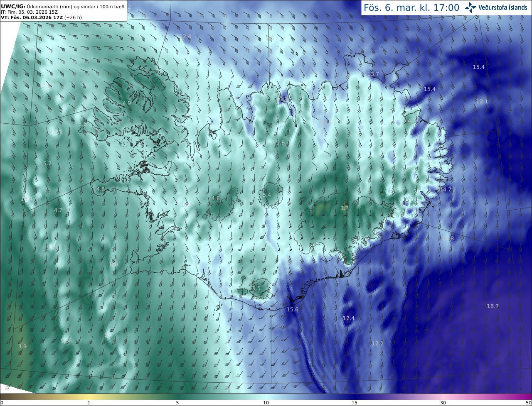This screenshot has width=532, height=406.
Task: Click the 4.7 value on the map
Action: click(58, 210)
